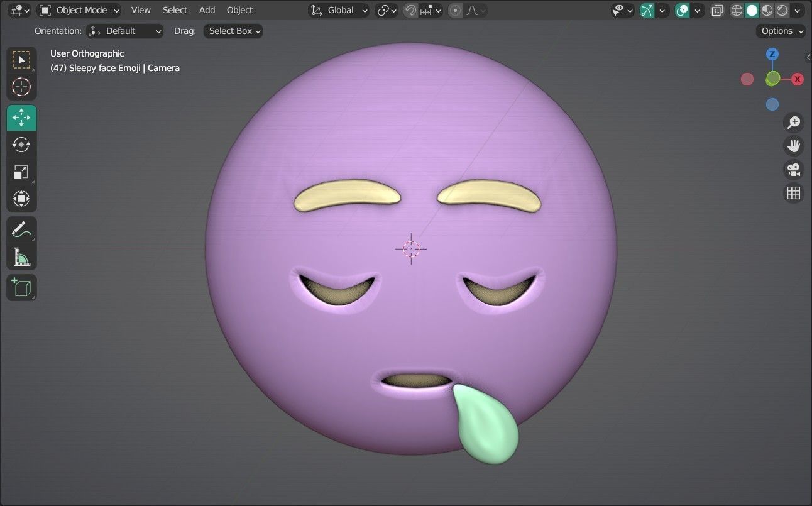Image resolution: width=812 pixels, height=506 pixels.
Task: Switch to Material Preview shading
Action: pos(767,10)
